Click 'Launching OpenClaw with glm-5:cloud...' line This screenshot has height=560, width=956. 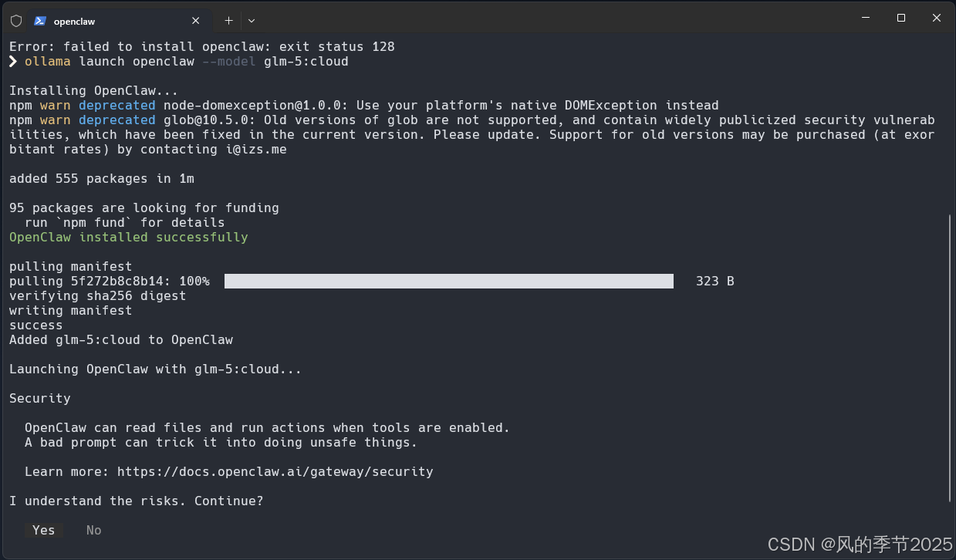(x=156, y=369)
